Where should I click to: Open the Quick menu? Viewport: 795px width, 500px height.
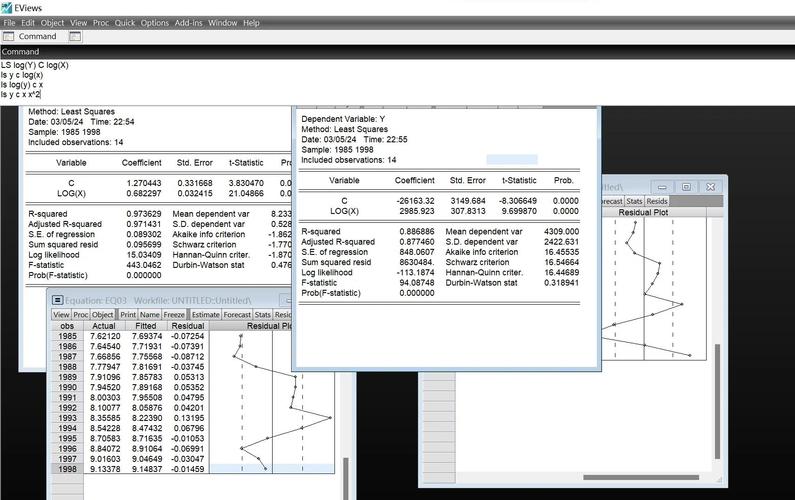pyautogui.click(x=125, y=22)
